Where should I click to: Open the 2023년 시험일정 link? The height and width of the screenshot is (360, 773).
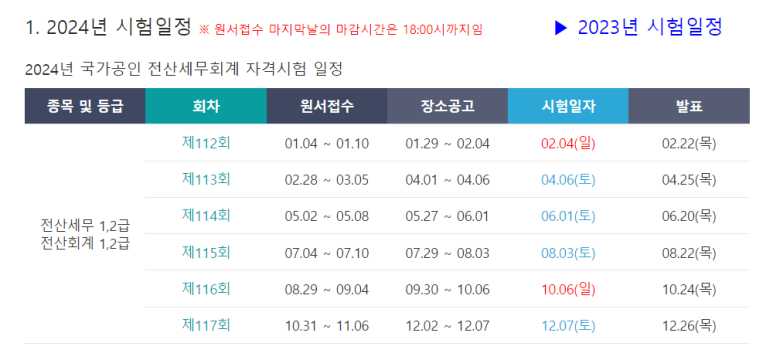(650, 28)
